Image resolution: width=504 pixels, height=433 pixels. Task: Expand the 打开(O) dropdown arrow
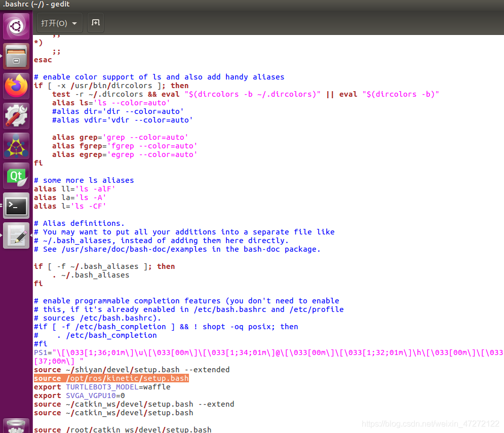[x=74, y=23]
